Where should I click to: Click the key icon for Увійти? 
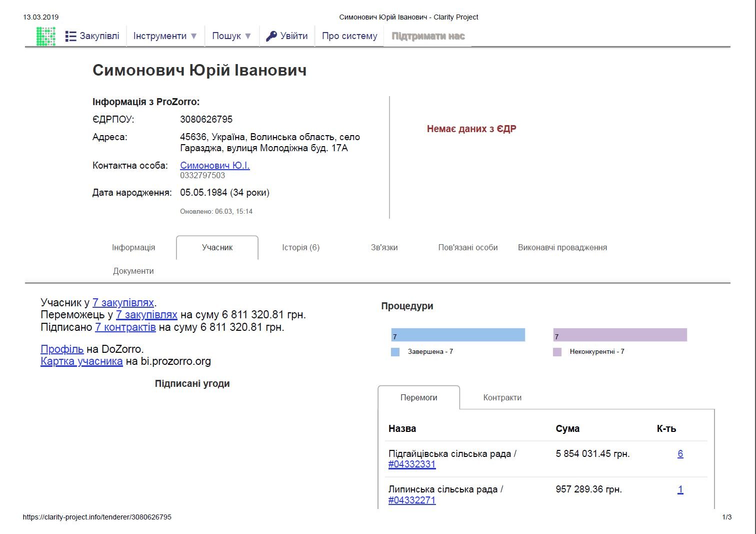271,36
